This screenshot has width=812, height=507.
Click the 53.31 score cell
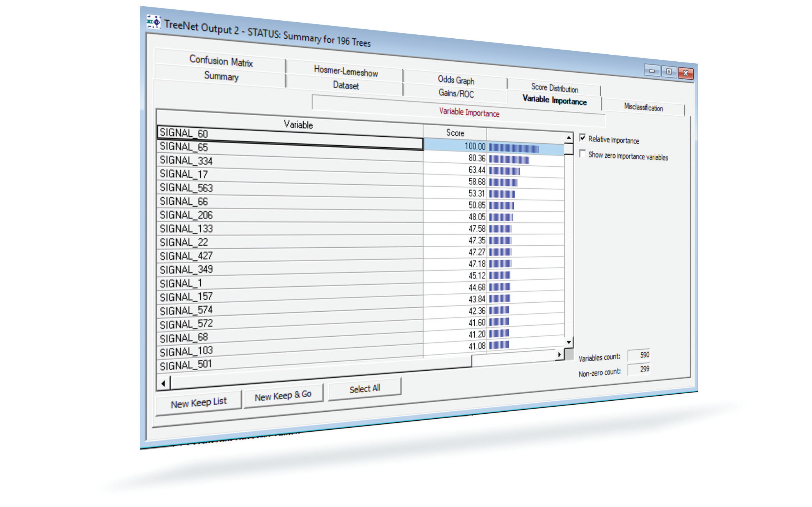coord(455,193)
